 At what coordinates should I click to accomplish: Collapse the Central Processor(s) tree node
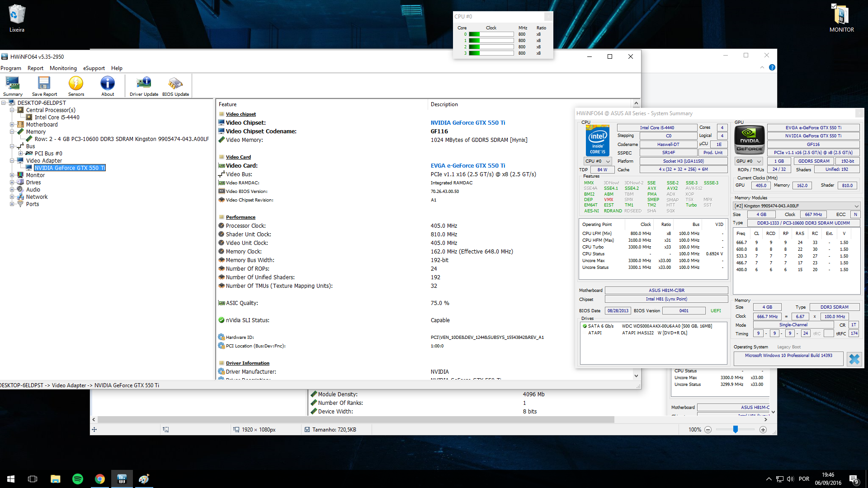point(12,110)
